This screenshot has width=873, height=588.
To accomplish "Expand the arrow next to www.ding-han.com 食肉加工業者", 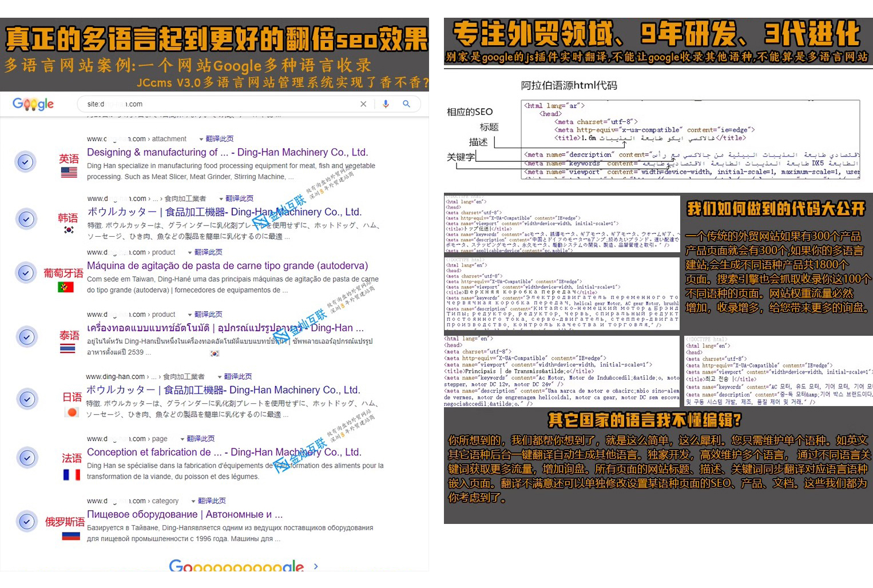I will pyautogui.click(x=219, y=377).
